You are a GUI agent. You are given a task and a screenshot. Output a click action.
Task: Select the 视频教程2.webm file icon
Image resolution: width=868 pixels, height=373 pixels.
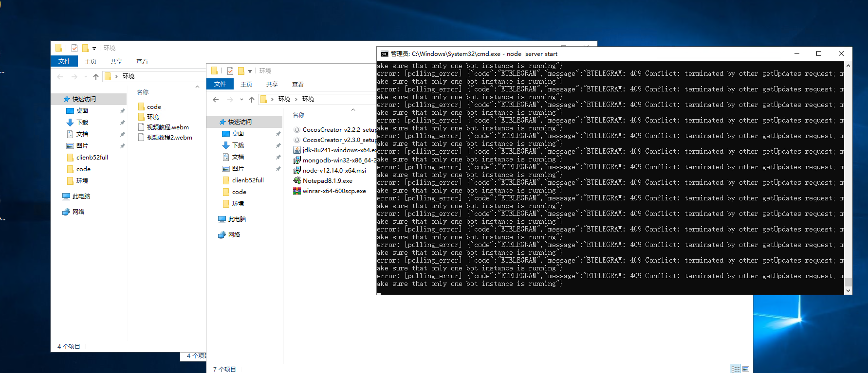tap(141, 137)
